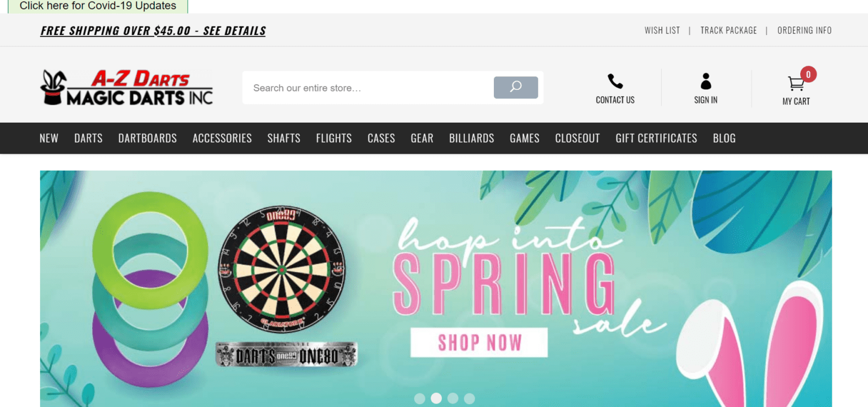Open the Darts menu
Image resolution: width=868 pixels, height=407 pixels.
coord(88,138)
